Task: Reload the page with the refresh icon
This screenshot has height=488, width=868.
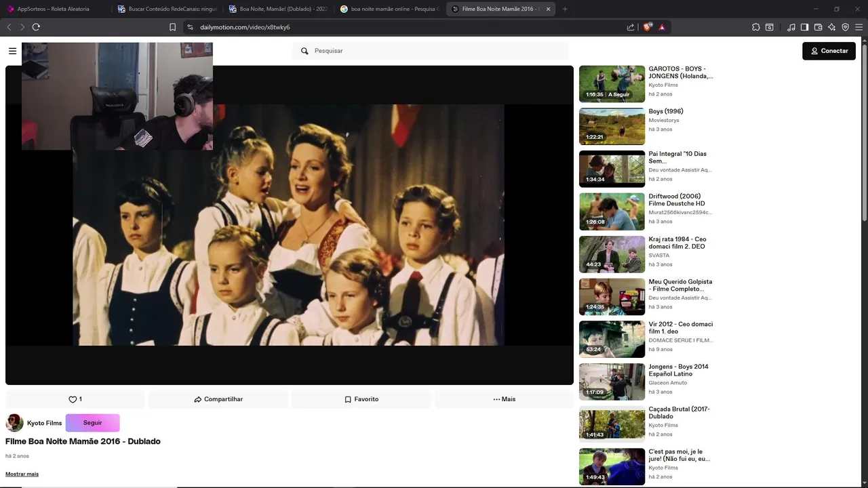Action: tap(36, 27)
